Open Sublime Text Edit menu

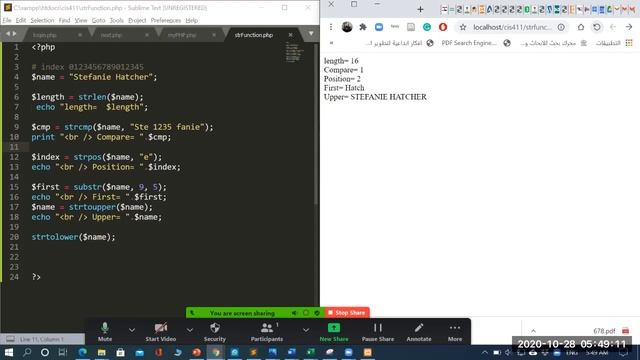coord(21,20)
